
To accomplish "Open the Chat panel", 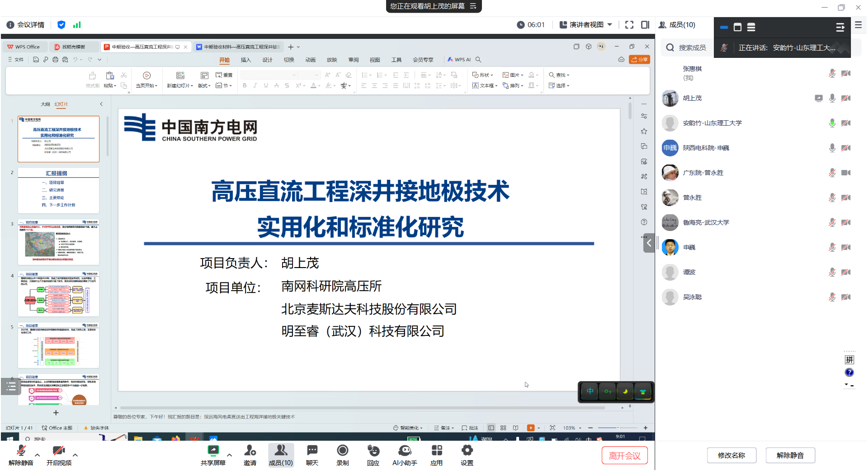I will click(x=312, y=451).
